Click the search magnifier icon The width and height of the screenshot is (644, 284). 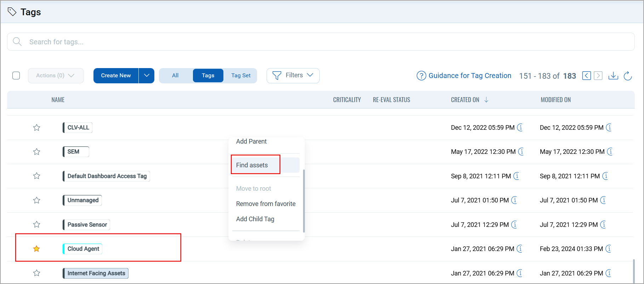(17, 41)
